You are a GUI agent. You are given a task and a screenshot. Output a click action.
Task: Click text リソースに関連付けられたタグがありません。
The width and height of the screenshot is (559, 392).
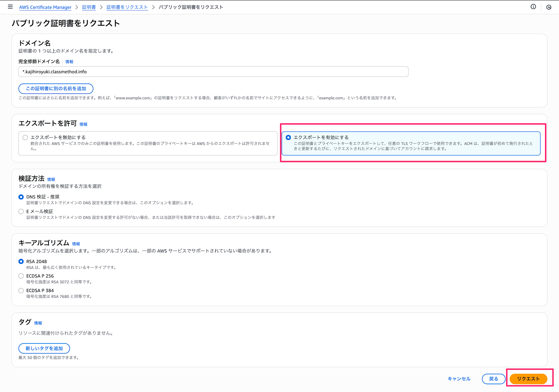click(67, 333)
